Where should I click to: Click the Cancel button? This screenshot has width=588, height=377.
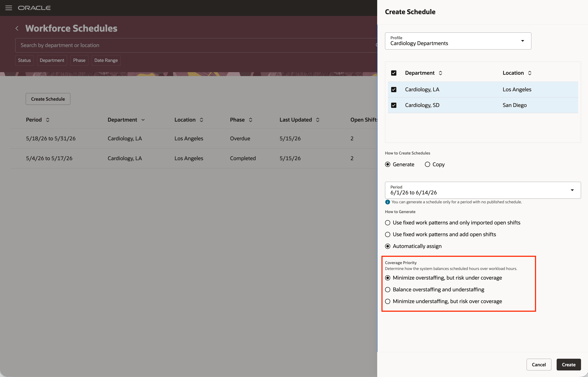[539, 365]
